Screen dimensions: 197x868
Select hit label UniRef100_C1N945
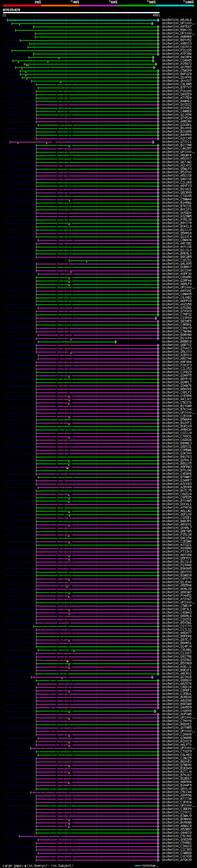pos(177,60)
